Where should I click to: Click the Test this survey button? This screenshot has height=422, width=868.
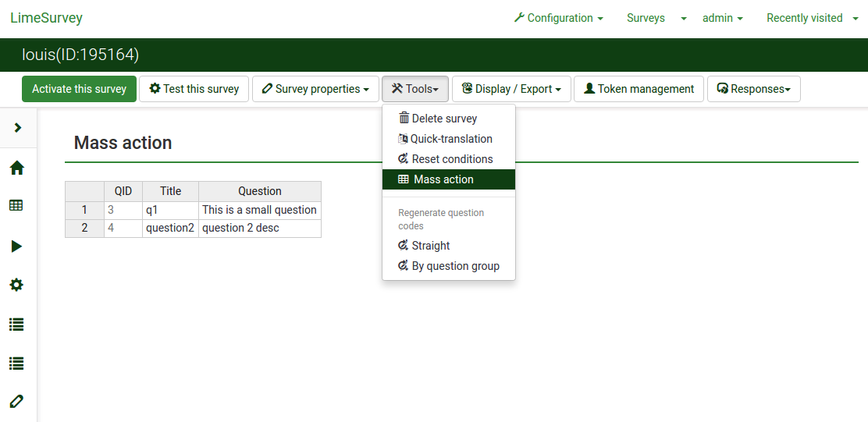[194, 89]
